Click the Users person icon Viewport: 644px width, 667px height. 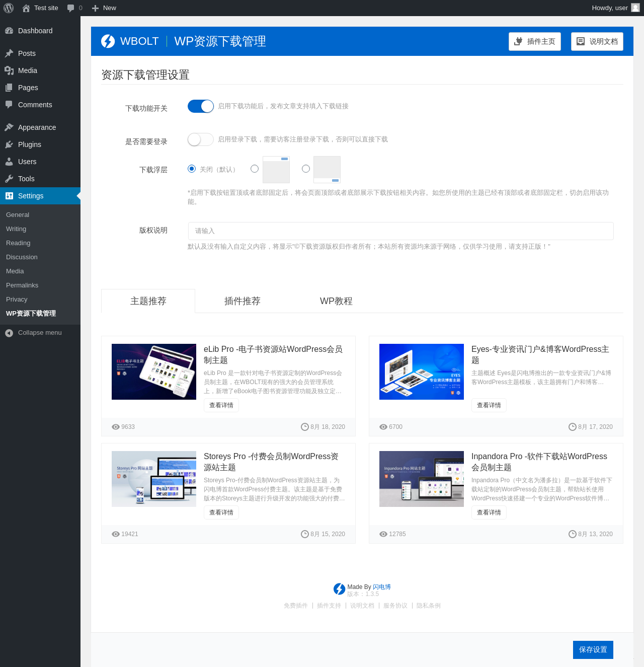coord(9,162)
